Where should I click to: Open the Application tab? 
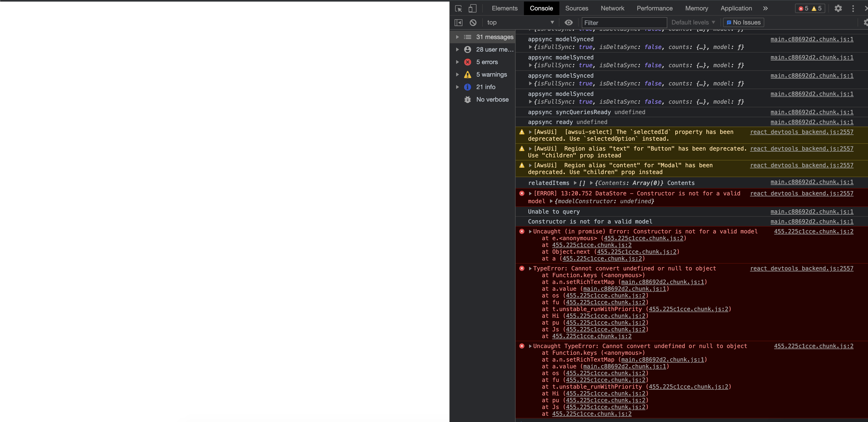point(736,8)
